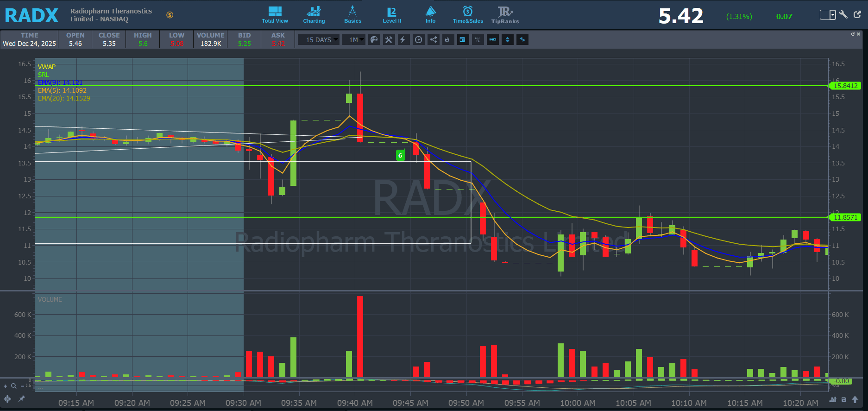The height and width of the screenshot is (411, 868).
Task: Click the magnifier zoom icon at bottom left
Action: [14, 386]
